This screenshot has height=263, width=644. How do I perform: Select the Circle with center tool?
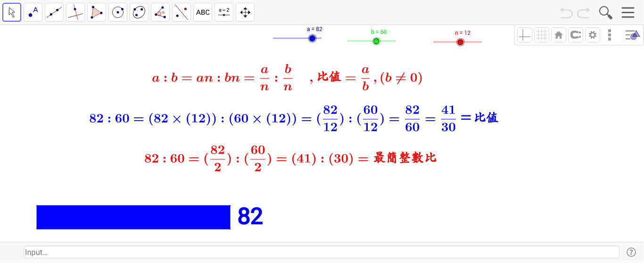click(118, 12)
